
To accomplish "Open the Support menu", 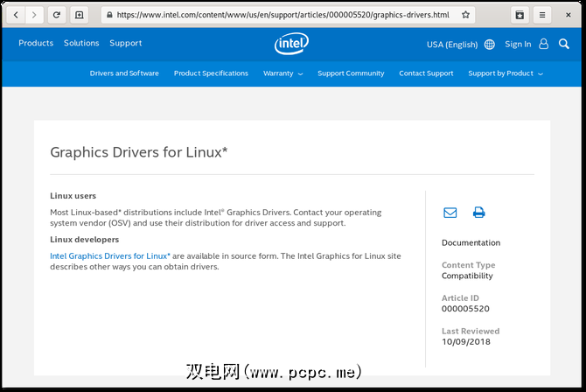I will [126, 44].
